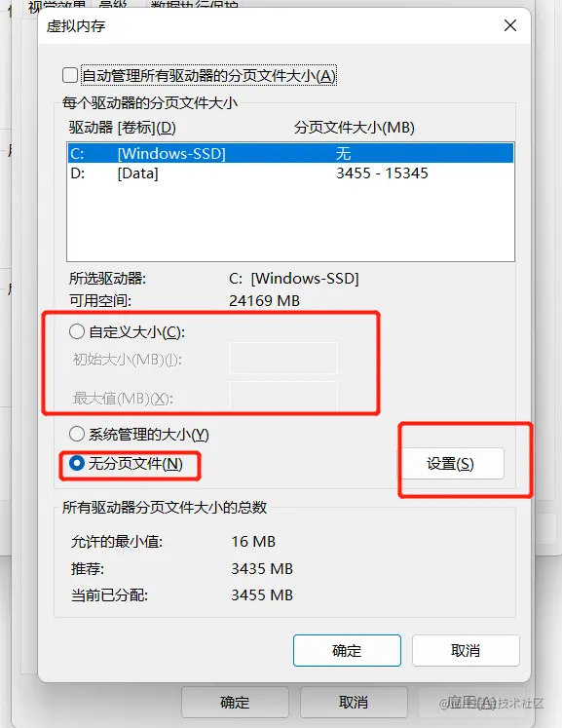
Task: Click empty area of the drive list box
Action: [x=291, y=223]
